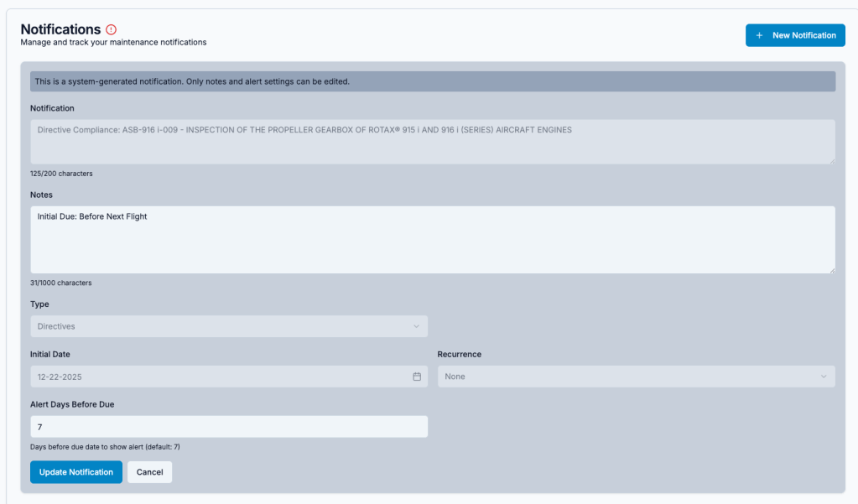Focus the Notes text area
Image resolution: width=858 pixels, height=504 pixels.
432,240
